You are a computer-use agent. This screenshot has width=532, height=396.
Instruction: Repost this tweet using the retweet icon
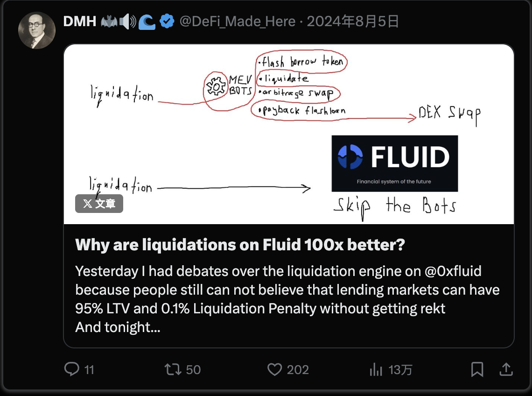[x=173, y=370]
